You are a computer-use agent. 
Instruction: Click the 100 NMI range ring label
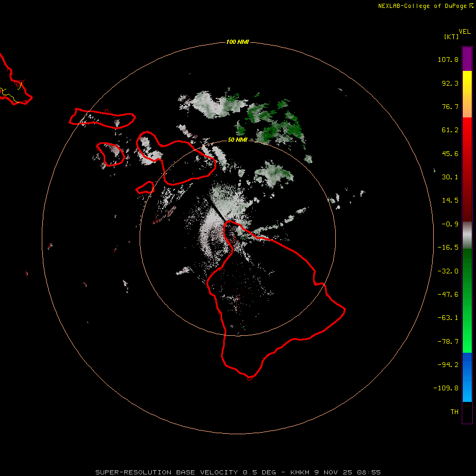[237, 42]
